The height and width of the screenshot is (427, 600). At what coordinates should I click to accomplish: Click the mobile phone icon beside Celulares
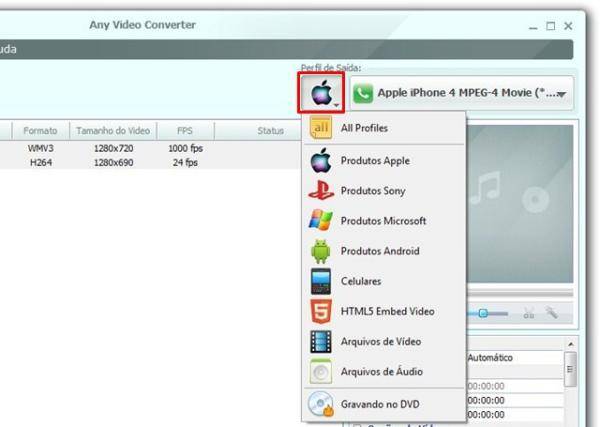coord(321,281)
